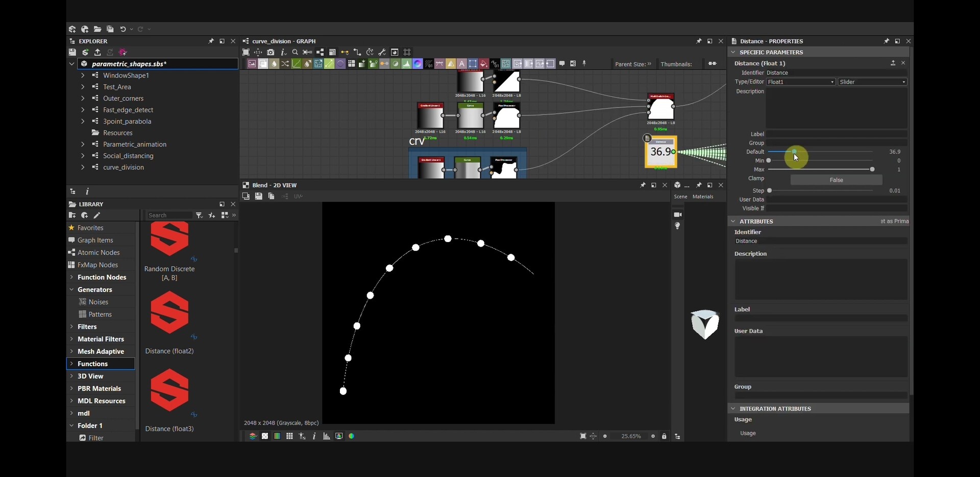Toggle the Clamp setting to True
This screenshot has height=477, width=980.
tap(836, 180)
